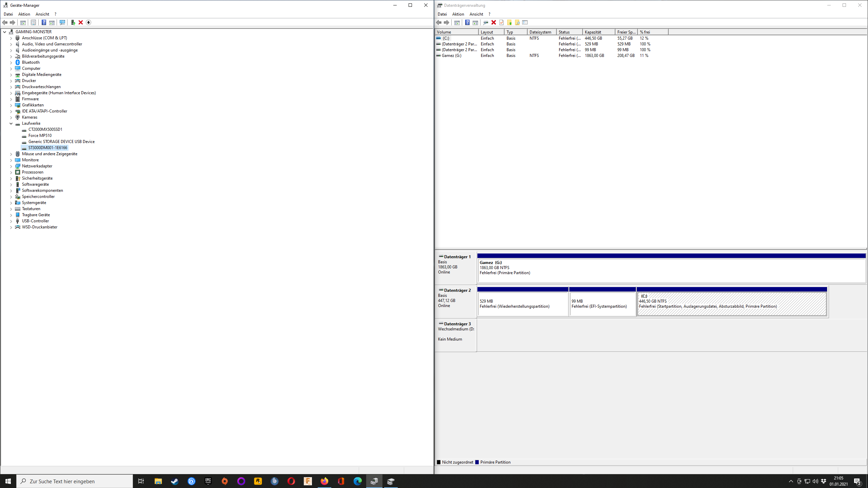Open Steam from the taskbar
This screenshot has height=488, width=868.
[x=175, y=481]
